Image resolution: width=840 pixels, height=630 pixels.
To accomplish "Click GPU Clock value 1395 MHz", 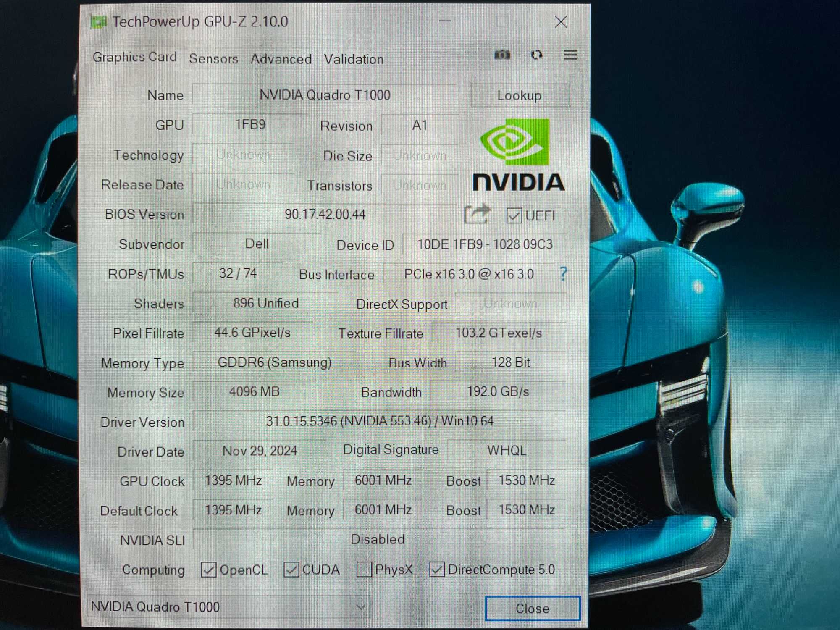I will (x=233, y=480).
